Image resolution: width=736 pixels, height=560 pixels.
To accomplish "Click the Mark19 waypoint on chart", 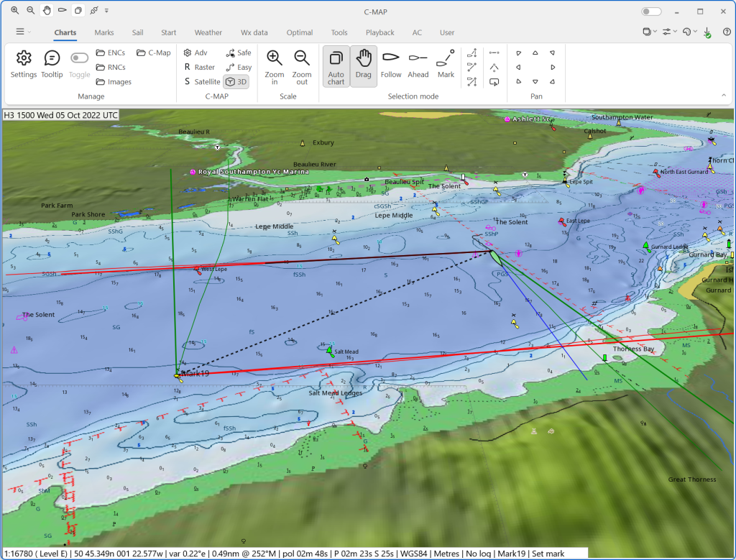I will click(x=178, y=375).
